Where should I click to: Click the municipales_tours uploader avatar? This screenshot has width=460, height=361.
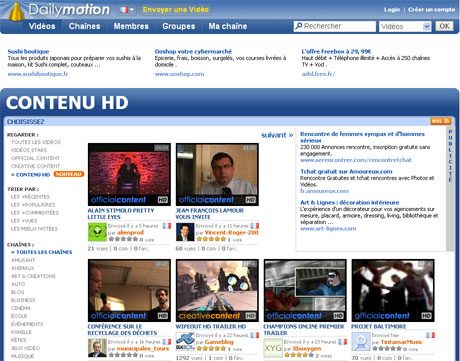tap(97, 348)
